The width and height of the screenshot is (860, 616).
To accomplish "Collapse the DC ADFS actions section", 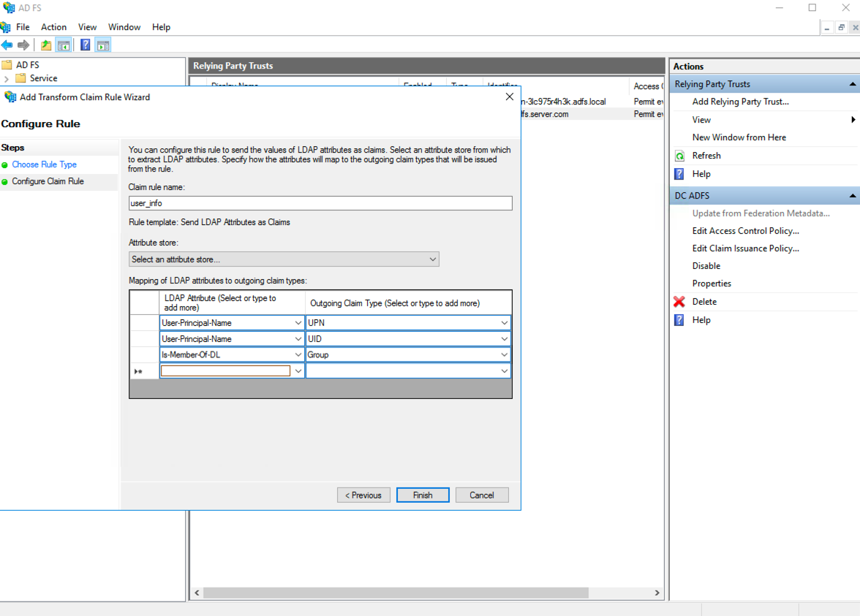I will click(853, 195).
